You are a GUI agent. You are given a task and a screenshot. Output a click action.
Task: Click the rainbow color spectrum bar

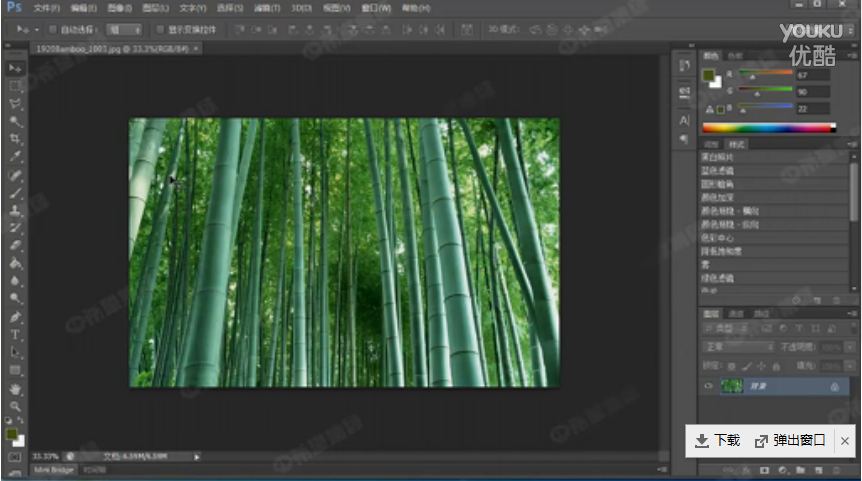[x=768, y=127]
